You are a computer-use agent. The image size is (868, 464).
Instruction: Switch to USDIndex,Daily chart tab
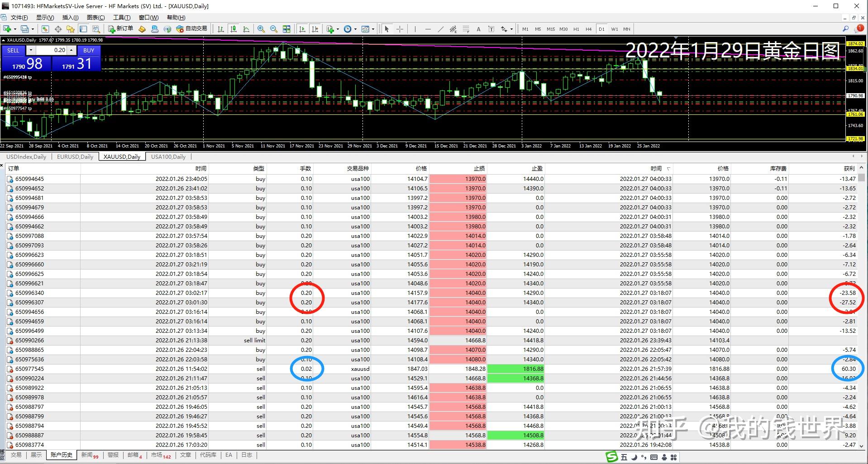(26, 156)
